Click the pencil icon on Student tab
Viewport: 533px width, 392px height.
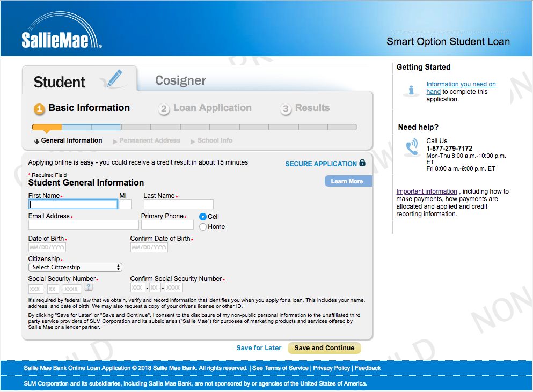pyautogui.click(x=114, y=79)
